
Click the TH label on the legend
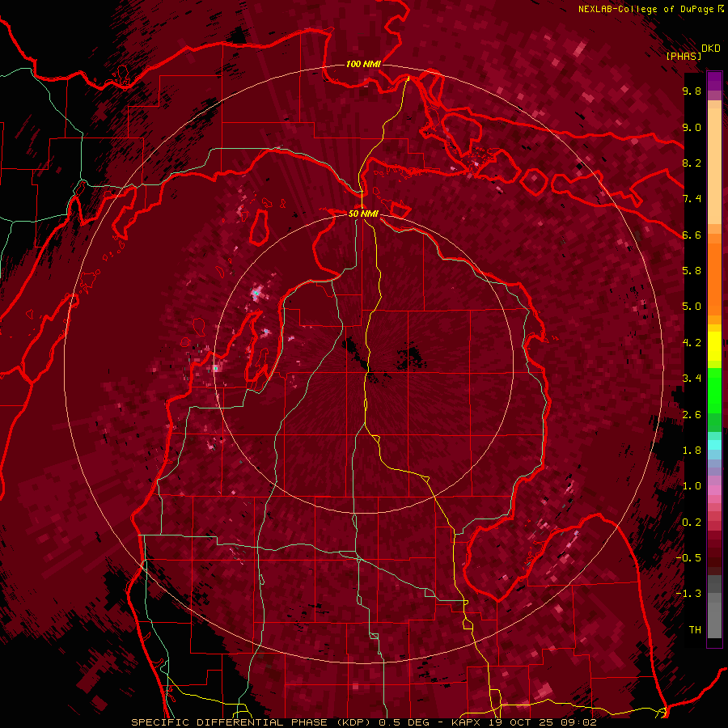[695, 629]
